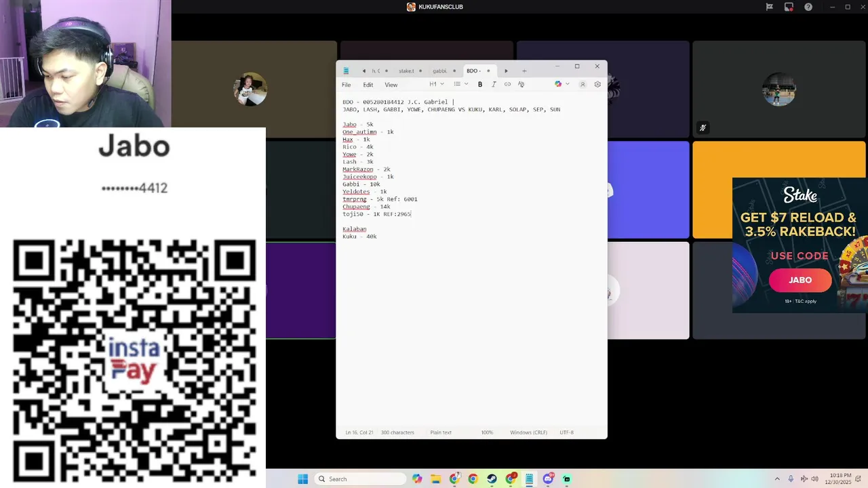Open Steam from the taskbar

click(x=492, y=479)
